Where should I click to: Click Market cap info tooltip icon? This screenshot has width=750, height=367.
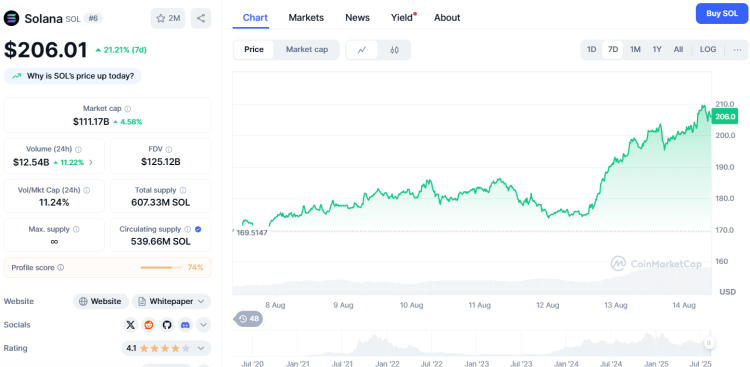pyautogui.click(x=128, y=109)
